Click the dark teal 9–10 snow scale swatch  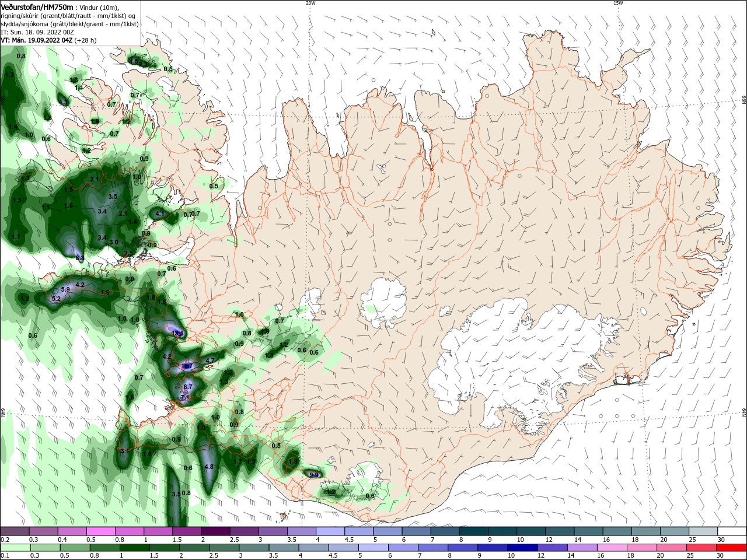pyautogui.click(x=501, y=531)
